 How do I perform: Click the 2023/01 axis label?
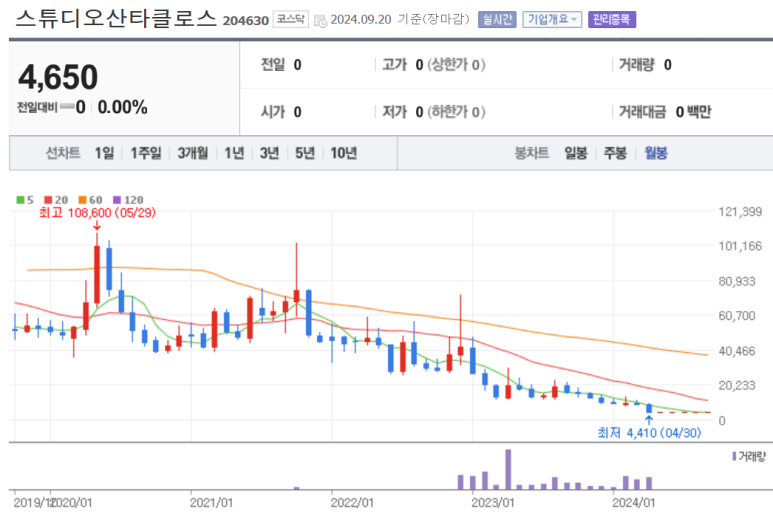493,503
